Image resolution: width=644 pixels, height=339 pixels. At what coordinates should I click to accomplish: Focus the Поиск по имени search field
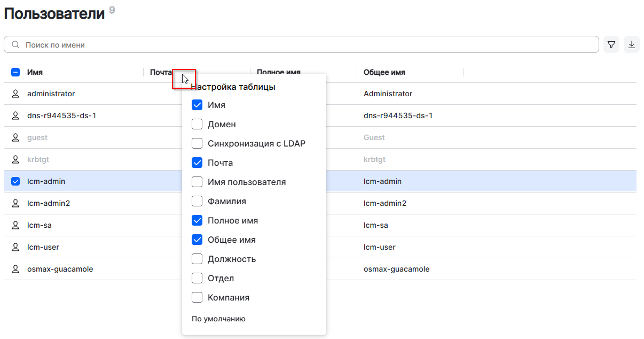click(x=310, y=45)
